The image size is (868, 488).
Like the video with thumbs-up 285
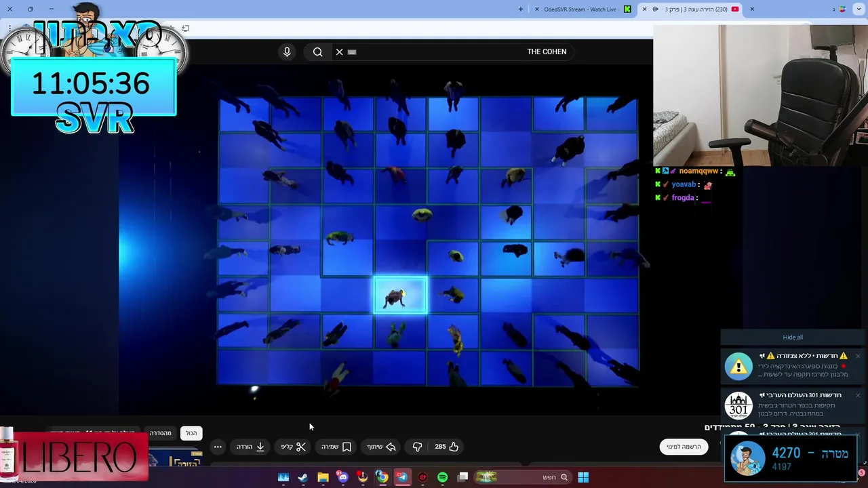447,447
